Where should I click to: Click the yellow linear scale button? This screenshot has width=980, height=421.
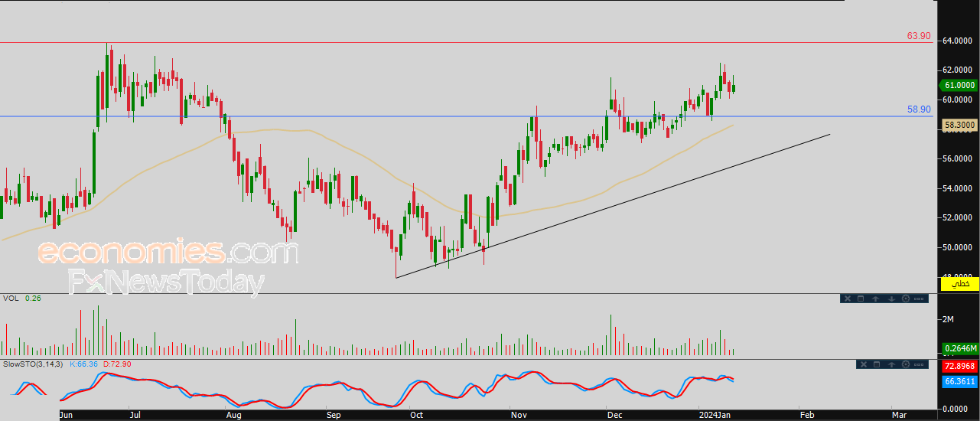coord(959,284)
